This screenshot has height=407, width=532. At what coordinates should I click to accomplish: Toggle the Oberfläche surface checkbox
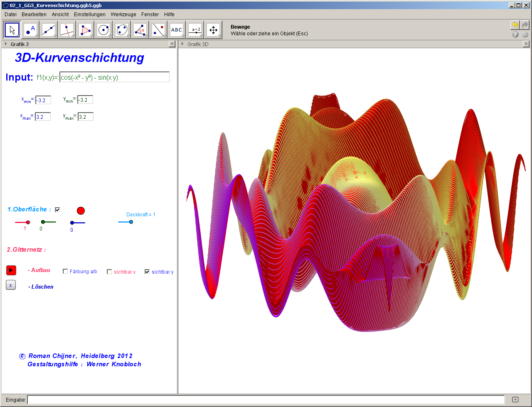click(57, 210)
